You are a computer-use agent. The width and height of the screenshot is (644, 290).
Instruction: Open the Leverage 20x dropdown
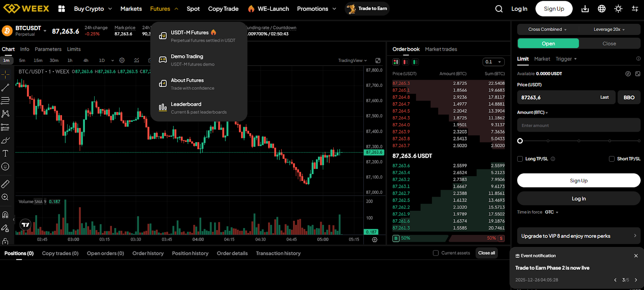tap(609, 29)
